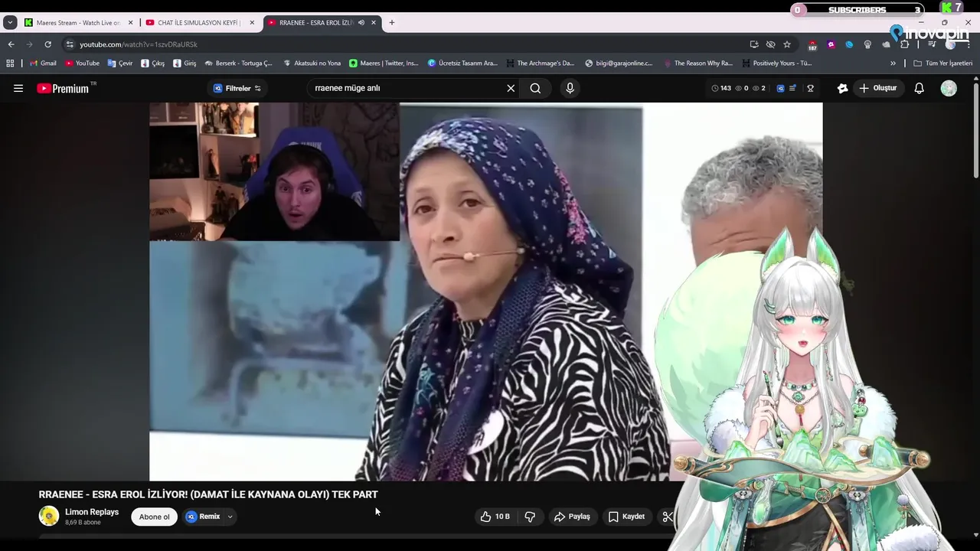980x551 pixels.
Task: Click the purple extension icon in toolbar
Action: (x=831, y=44)
